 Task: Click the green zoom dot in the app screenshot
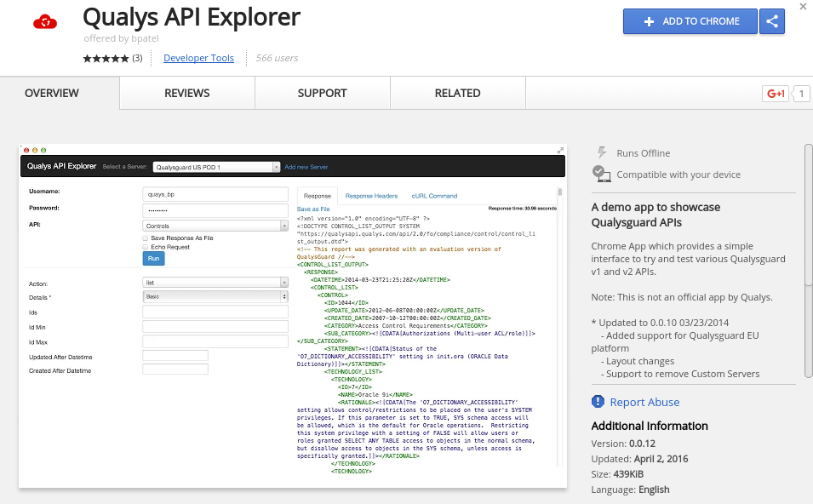coord(43,151)
